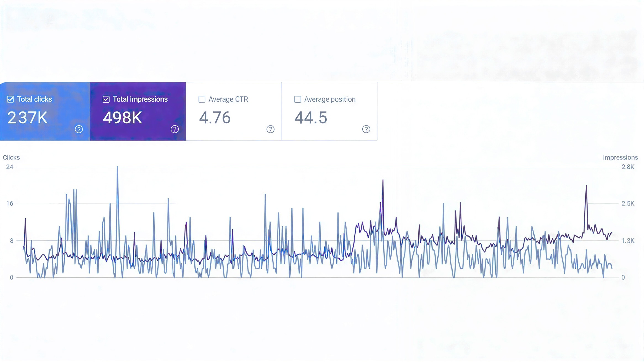The height and width of the screenshot is (362, 644).
Task: Open help icon on Average CTR card
Action: point(270,129)
